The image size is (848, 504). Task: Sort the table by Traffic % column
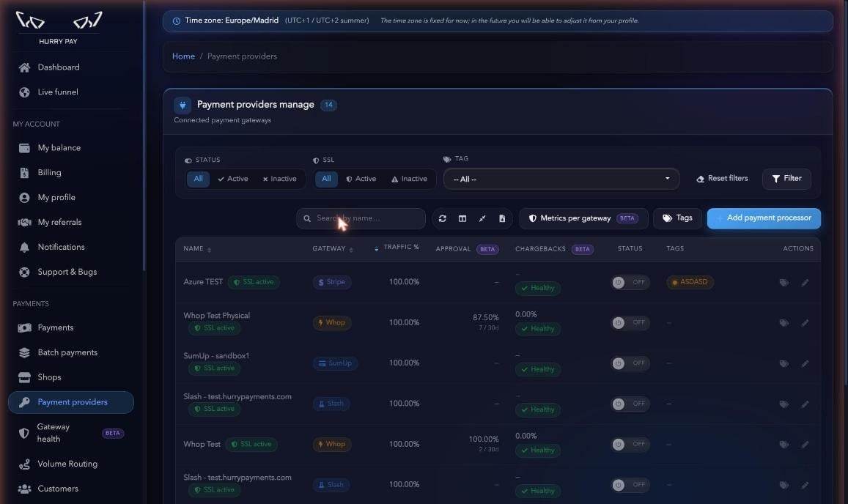pyautogui.click(x=397, y=247)
